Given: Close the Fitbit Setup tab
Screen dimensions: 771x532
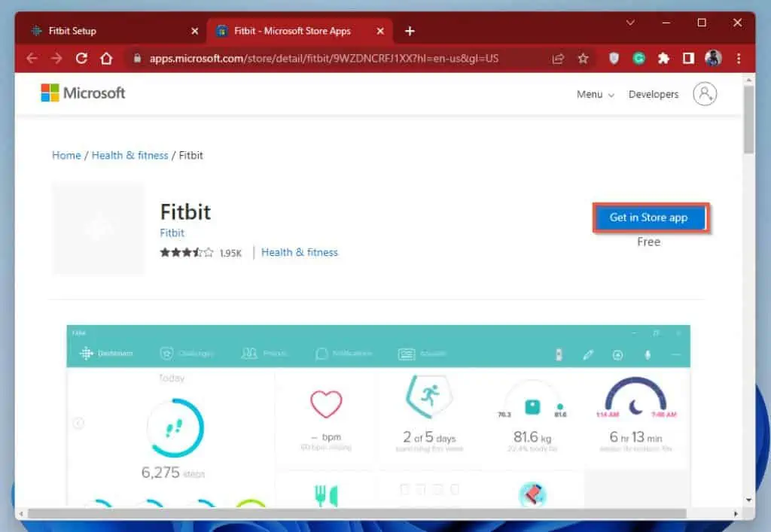Looking at the screenshot, I should [x=195, y=32].
